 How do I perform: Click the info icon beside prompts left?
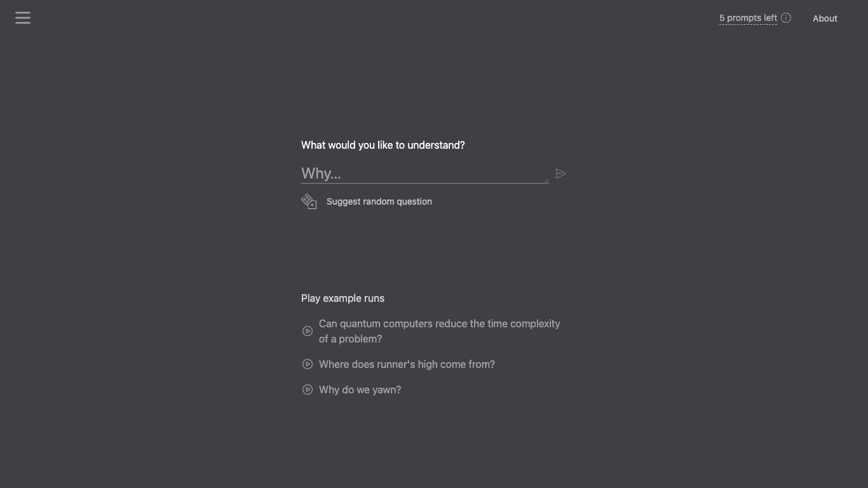click(786, 18)
